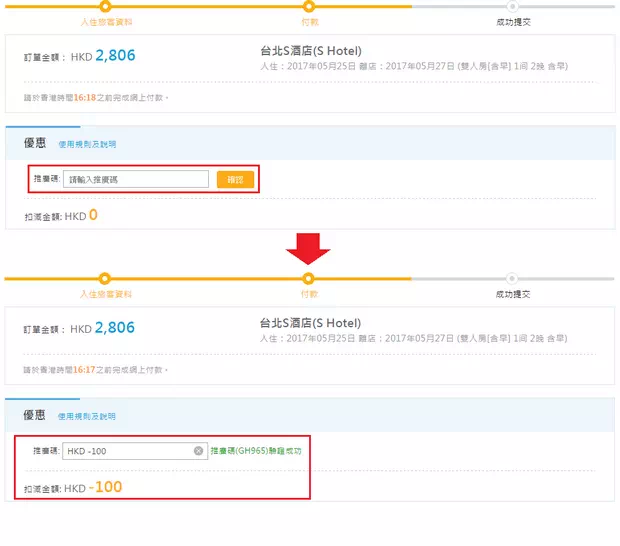This screenshot has width=620, height=546.
Task: Select upper 台北S酒店(S Hotel) title
Action: point(311,51)
